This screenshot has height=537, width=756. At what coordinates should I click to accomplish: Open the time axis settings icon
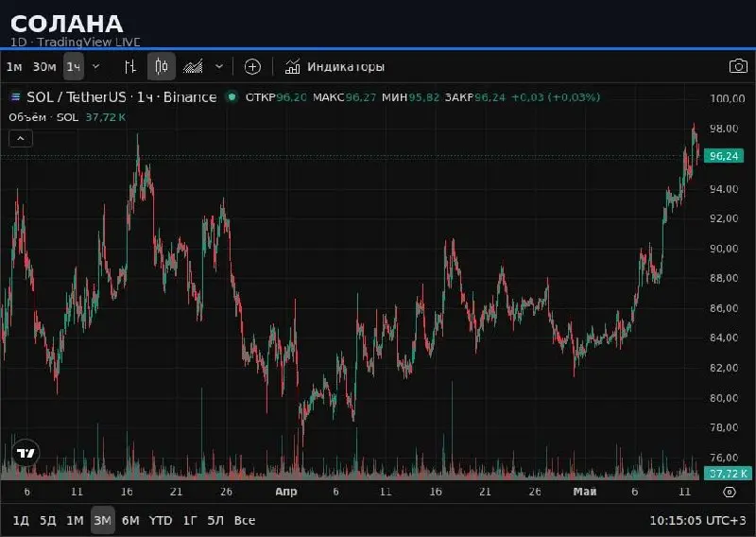730,492
